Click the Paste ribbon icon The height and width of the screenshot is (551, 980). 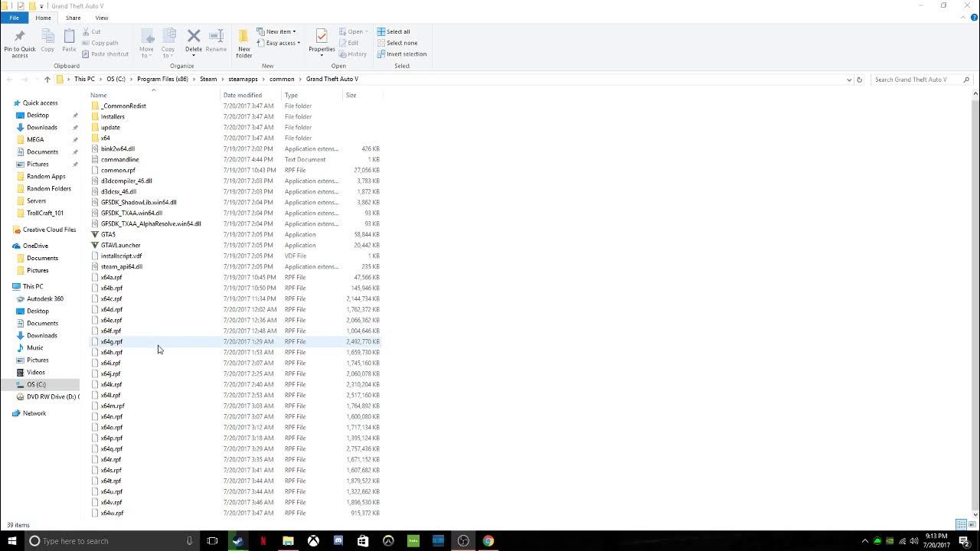(69, 41)
